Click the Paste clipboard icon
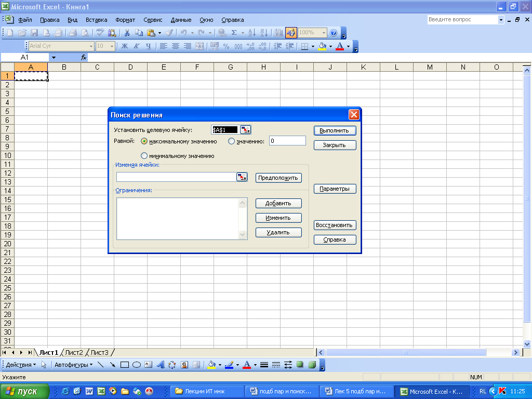Image resolution: width=532 pixels, height=399 pixels. 151,33
